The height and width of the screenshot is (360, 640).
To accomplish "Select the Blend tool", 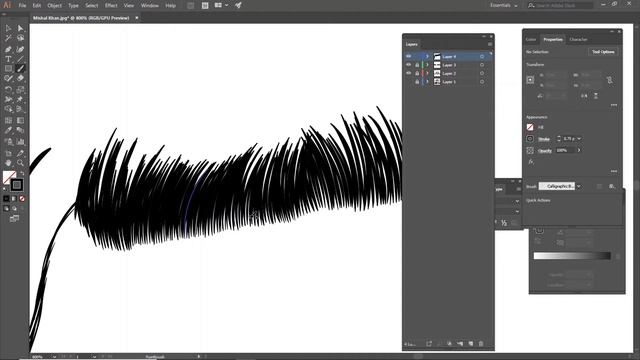I will [20, 131].
